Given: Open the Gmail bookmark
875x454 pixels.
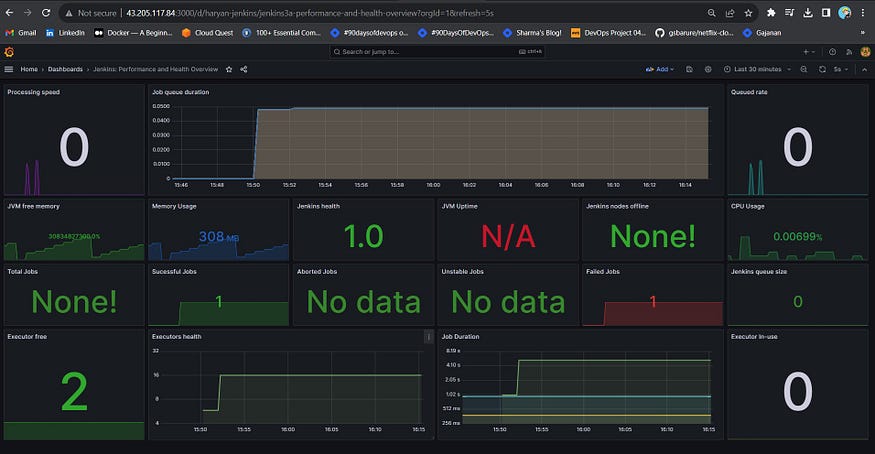Looking at the screenshot, I should pyautogui.click(x=21, y=33).
